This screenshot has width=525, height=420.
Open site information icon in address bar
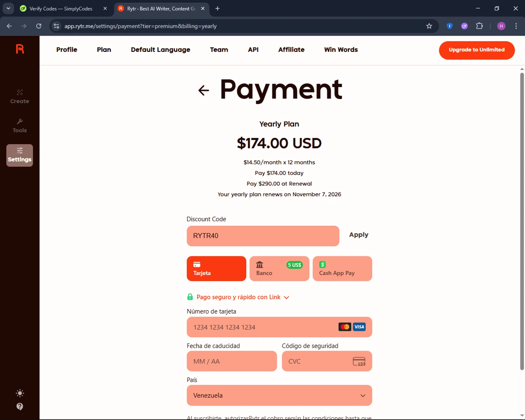(x=56, y=26)
